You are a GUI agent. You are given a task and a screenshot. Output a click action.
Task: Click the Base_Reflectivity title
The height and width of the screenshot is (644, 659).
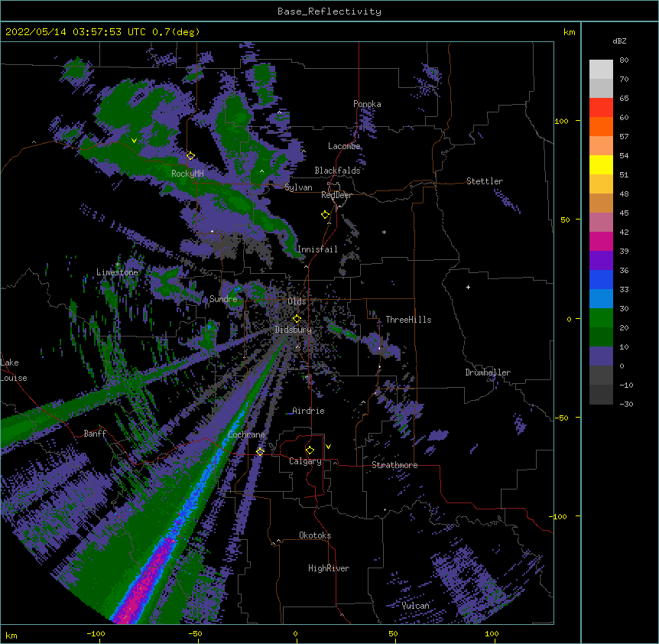(329, 11)
